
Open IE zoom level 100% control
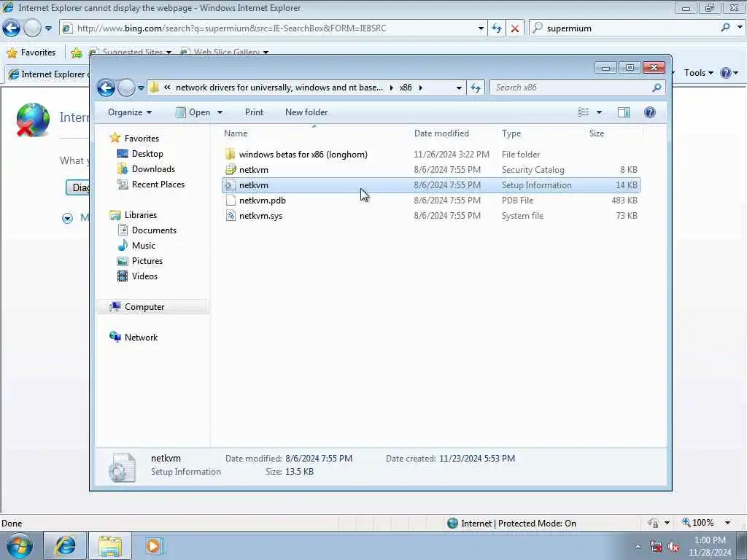coord(705,523)
